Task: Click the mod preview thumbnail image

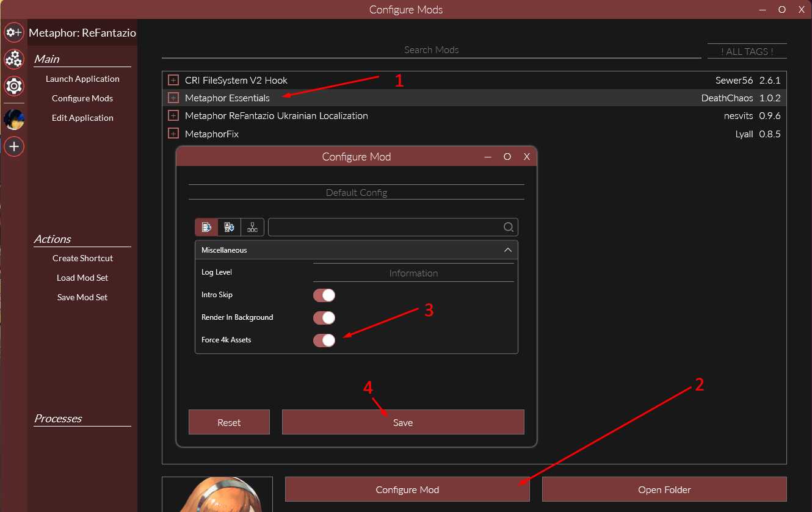Action: click(217, 494)
